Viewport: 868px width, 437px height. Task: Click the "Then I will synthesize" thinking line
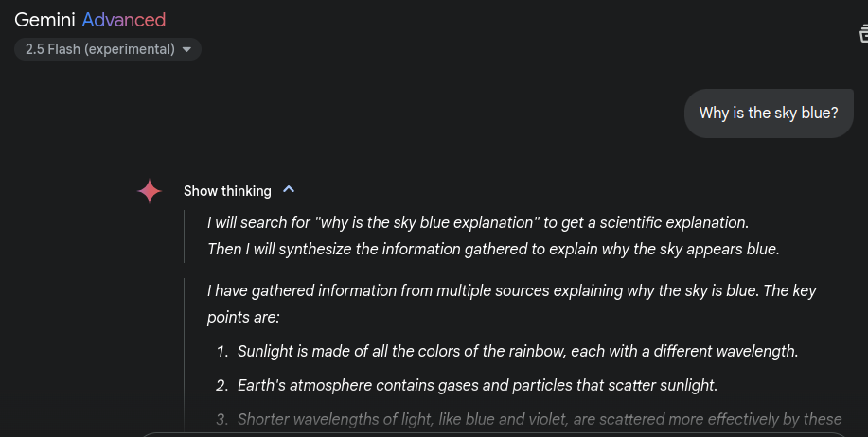coord(493,249)
